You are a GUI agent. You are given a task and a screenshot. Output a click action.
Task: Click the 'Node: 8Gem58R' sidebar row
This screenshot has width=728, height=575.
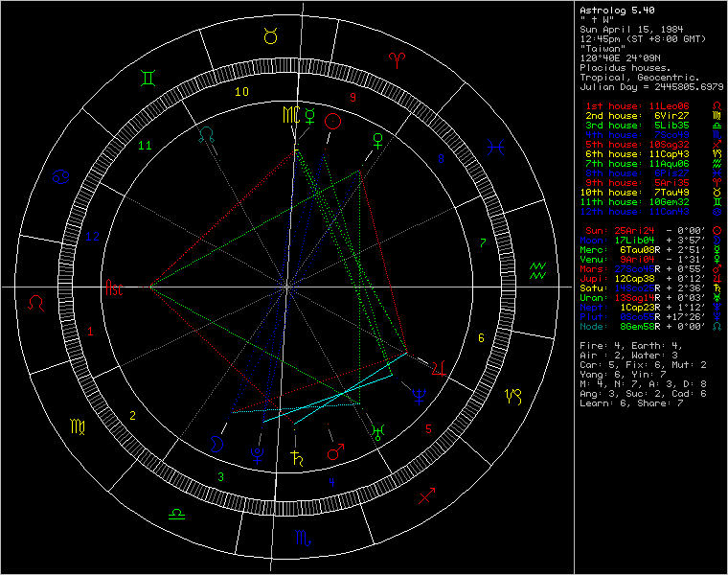(x=650, y=327)
